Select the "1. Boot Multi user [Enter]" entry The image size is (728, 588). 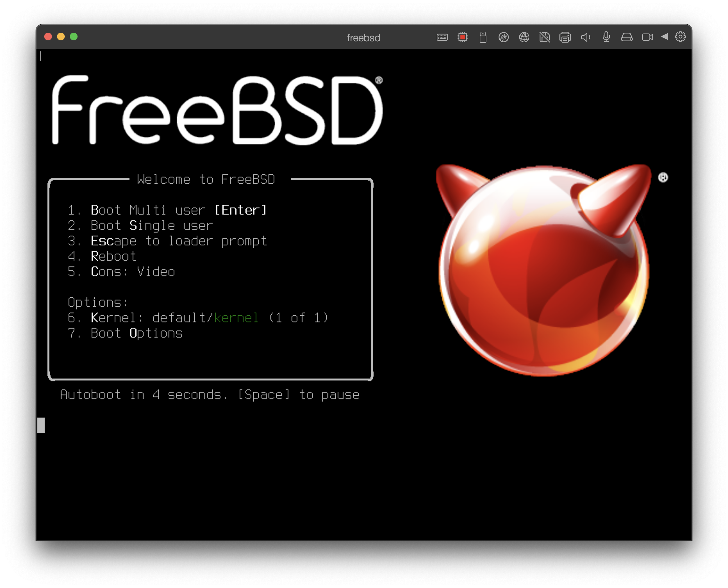point(168,210)
